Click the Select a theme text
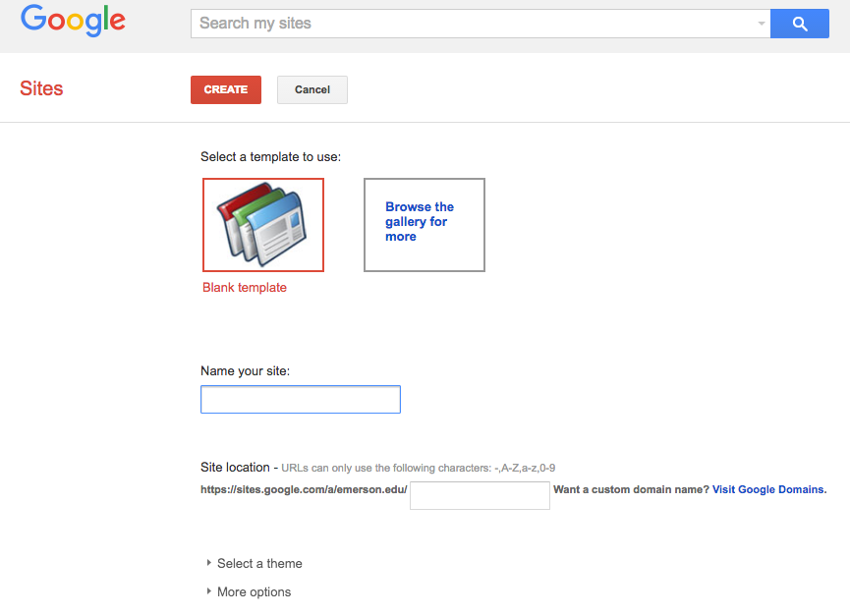850x616 pixels. tap(259, 564)
